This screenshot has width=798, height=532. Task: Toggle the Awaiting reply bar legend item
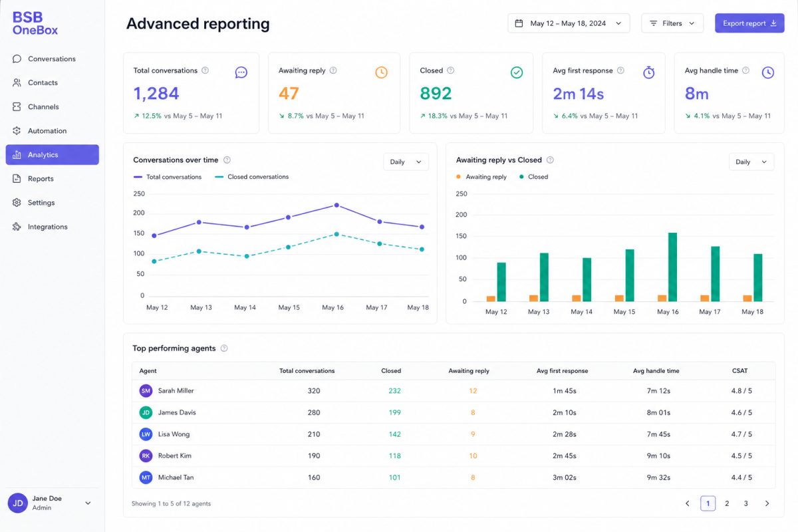pos(481,177)
